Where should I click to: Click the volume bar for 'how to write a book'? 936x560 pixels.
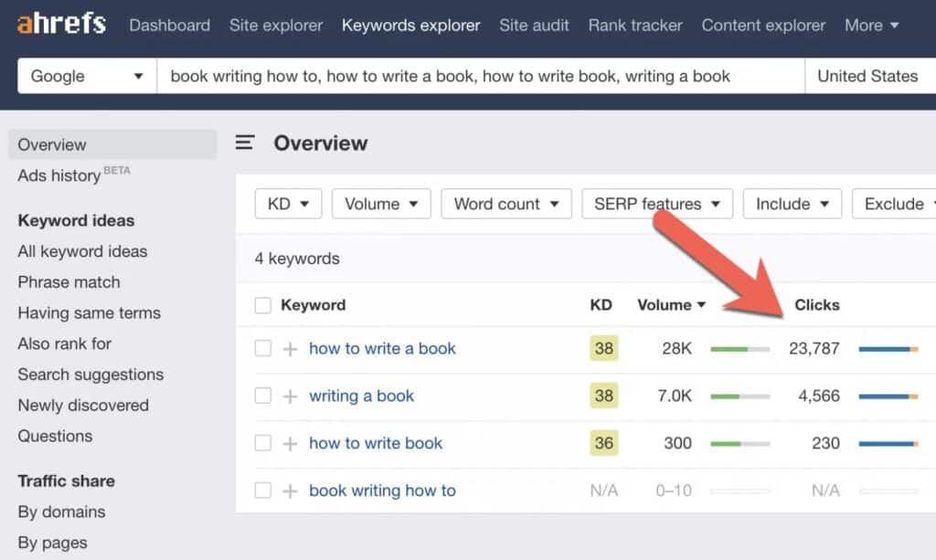point(740,349)
